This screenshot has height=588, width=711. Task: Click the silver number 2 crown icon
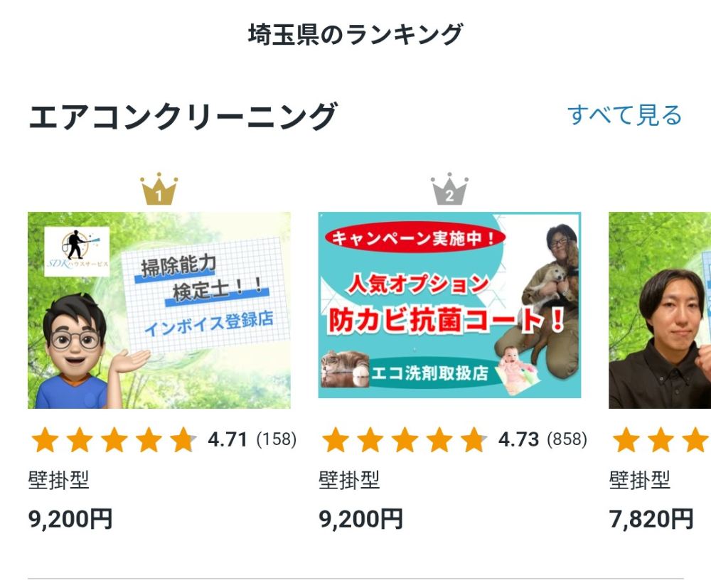point(449,190)
